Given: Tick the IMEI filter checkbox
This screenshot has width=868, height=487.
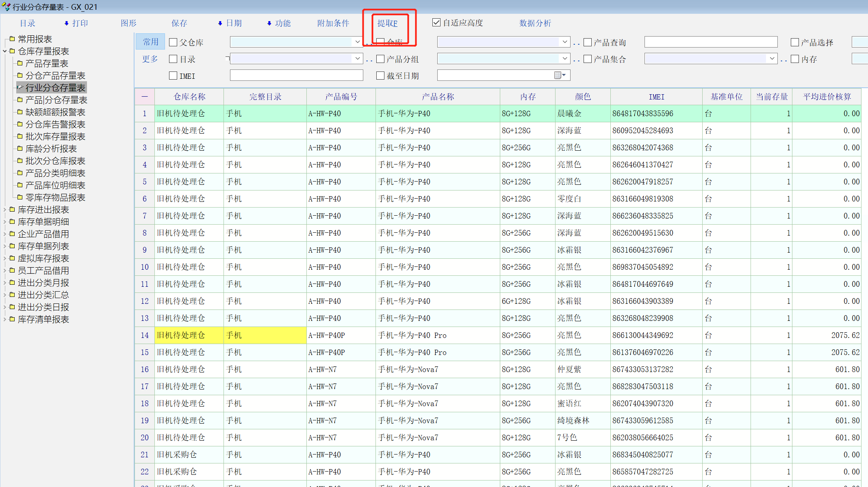Looking at the screenshot, I should pyautogui.click(x=174, y=76).
